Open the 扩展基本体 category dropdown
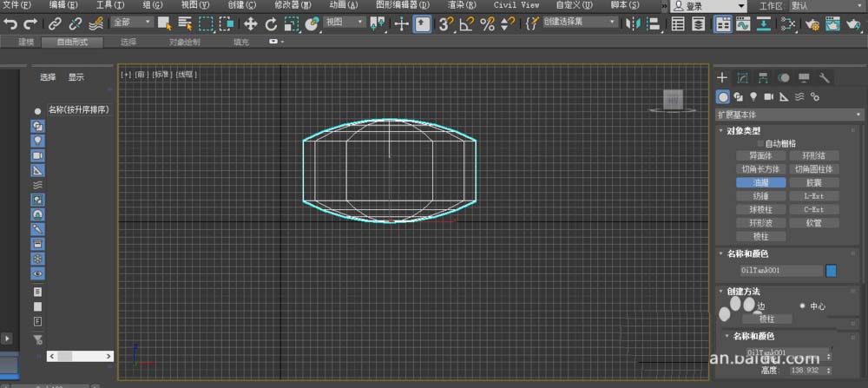The image size is (868, 388). pos(788,114)
